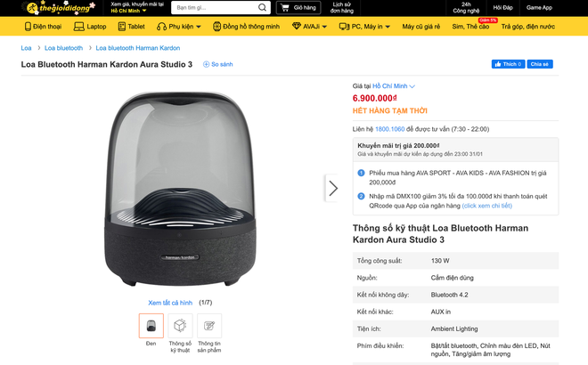Open the shopping cart Giỏ hàng
The image size is (588, 365).
(298, 7)
